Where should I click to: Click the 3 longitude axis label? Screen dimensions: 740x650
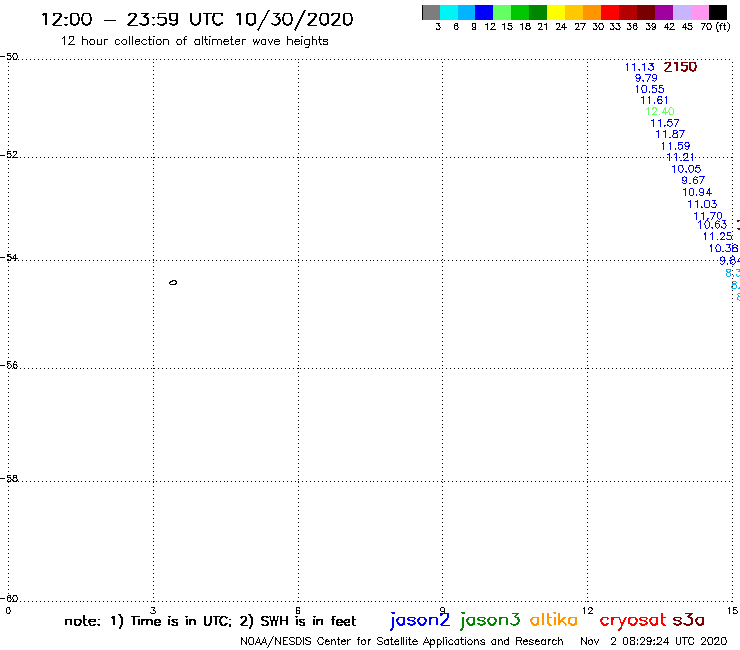[153, 611]
